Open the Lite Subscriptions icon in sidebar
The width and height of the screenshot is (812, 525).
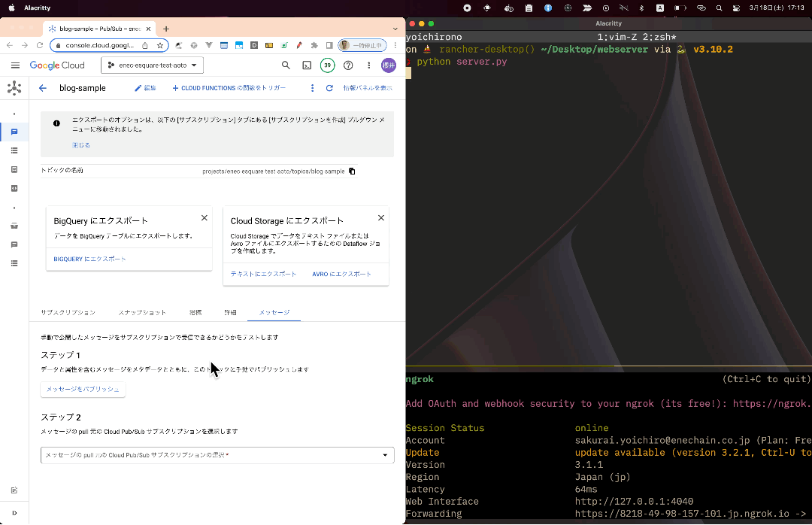coord(14,263)
